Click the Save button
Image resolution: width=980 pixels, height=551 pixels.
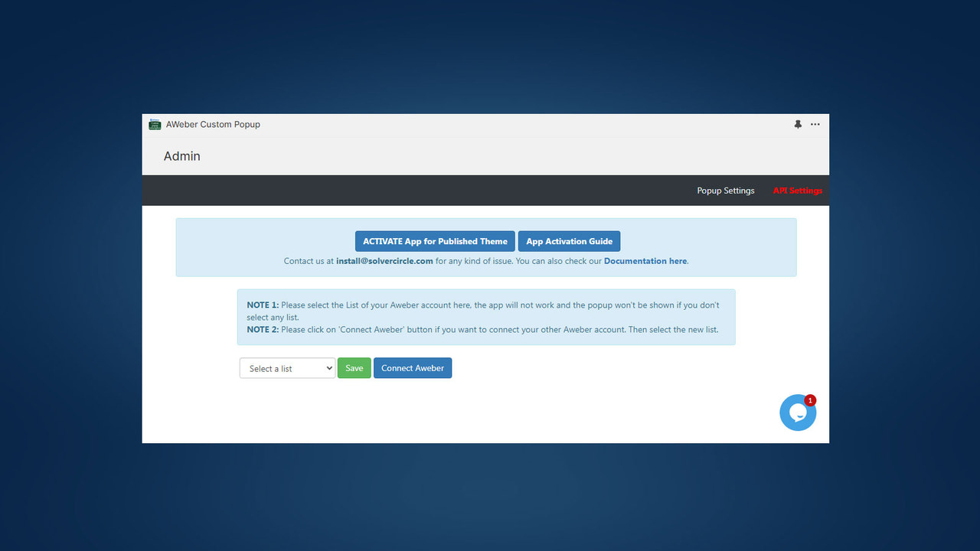point(354,367)
